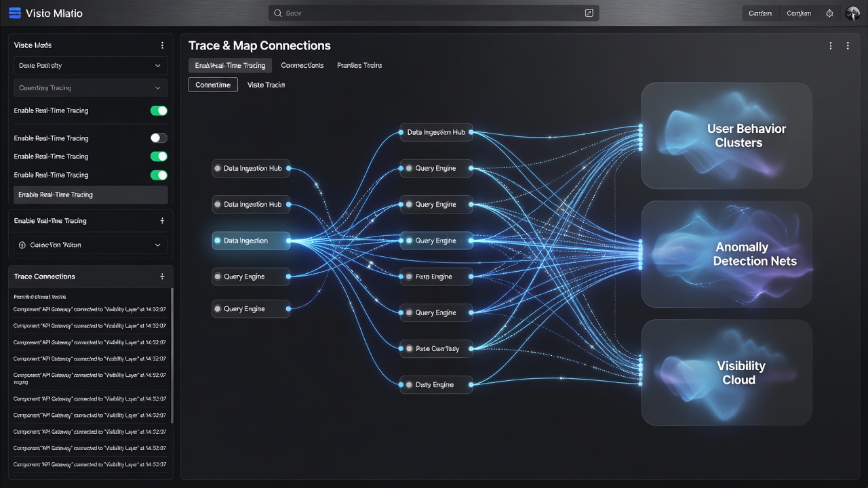The image size is (868, 488).
Task: Click the magnifier icon in the search bar
Action: click(277, 13)
